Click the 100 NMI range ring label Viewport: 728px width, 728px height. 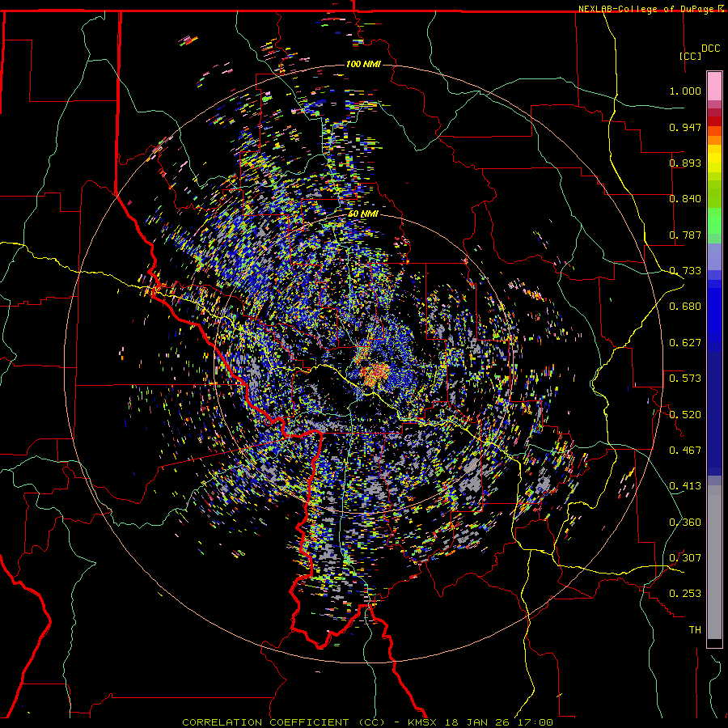point(363,64)
